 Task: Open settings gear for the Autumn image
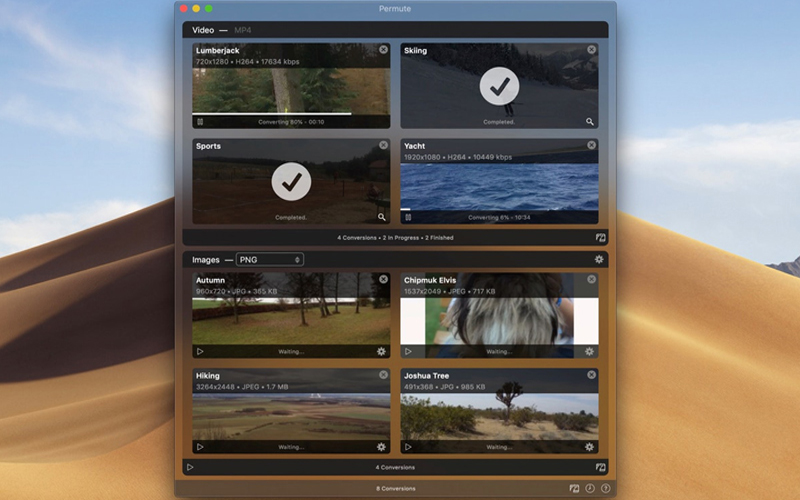[381, 351]
